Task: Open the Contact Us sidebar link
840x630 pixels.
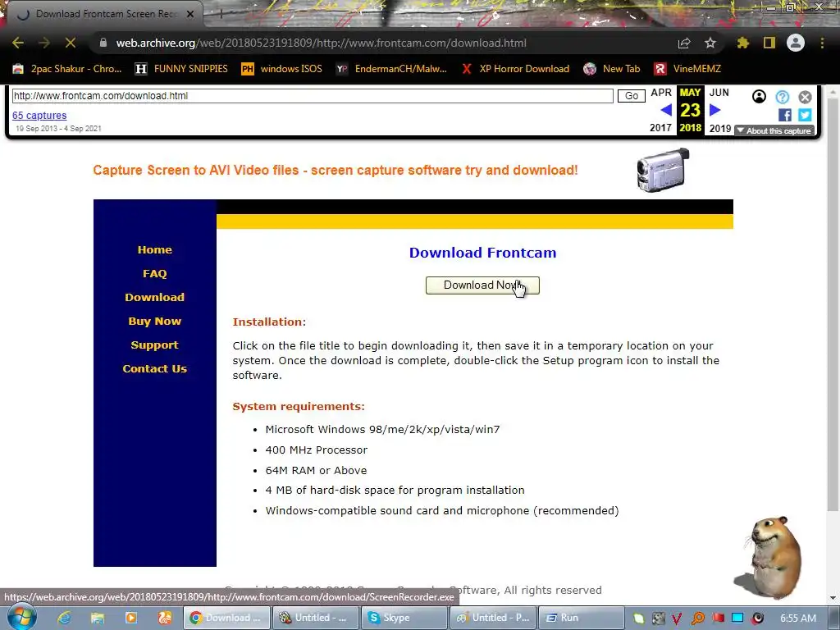Action: (x=155, y=368)
